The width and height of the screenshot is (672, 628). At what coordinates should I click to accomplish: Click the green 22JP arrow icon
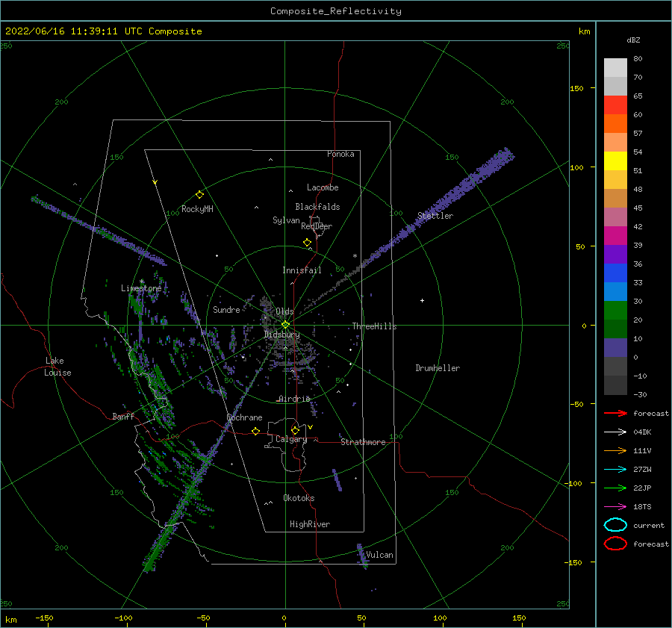point(615,488)
